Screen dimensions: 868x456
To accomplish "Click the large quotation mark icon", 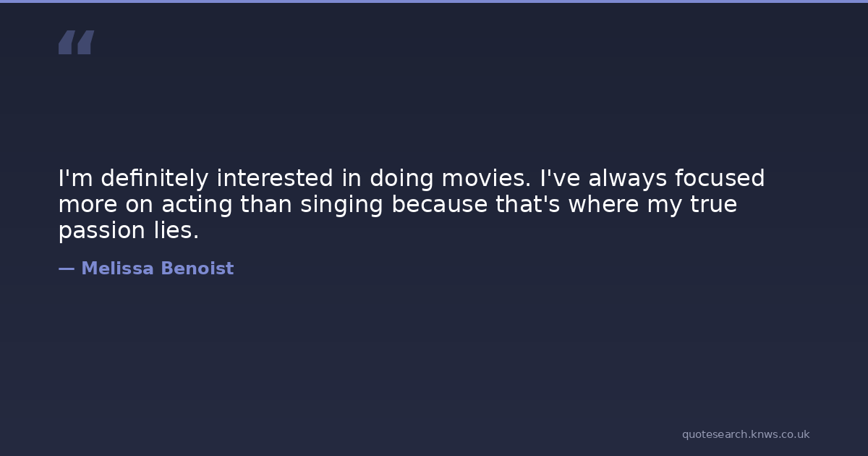I will 76,43.
